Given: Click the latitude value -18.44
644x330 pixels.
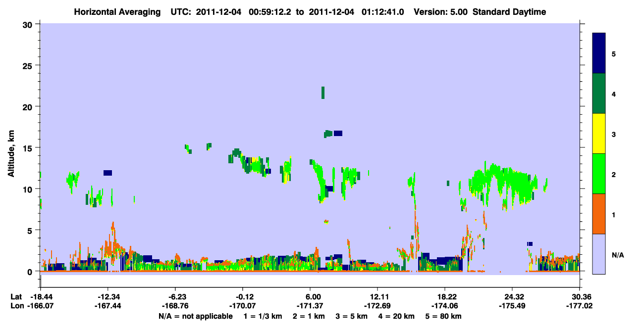Looking at the screenshot, I should (41, 296).
